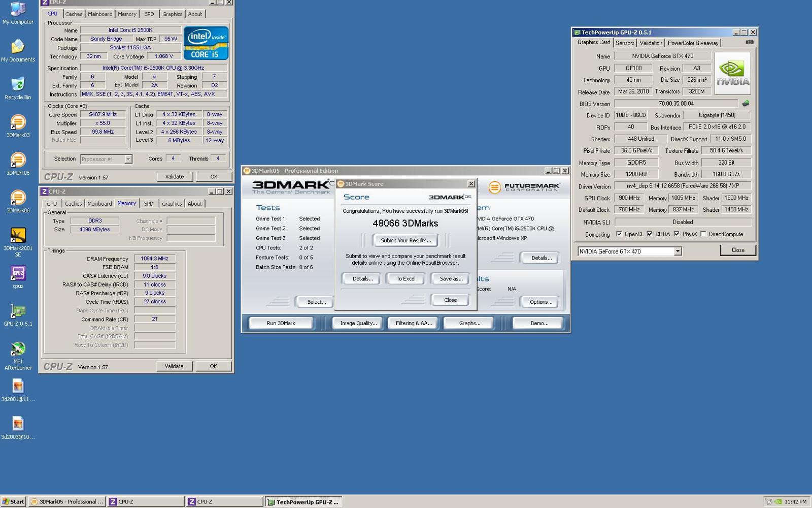The width and height of the screenshot is (812, 508).
Task: Open Graphics tab in bottom CPU-Z window
Action: click(x=172, y=203)
